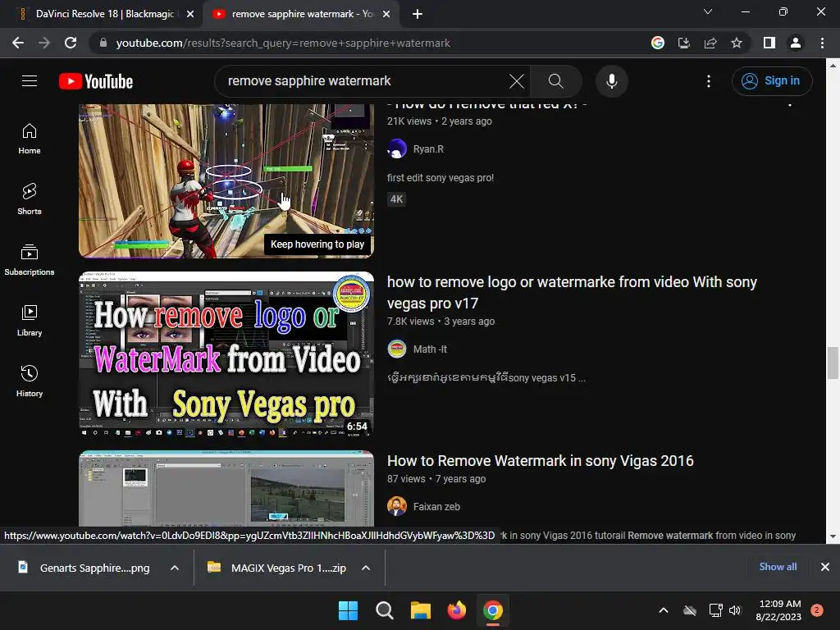Click the Sign in button

[x=772, y=81]
